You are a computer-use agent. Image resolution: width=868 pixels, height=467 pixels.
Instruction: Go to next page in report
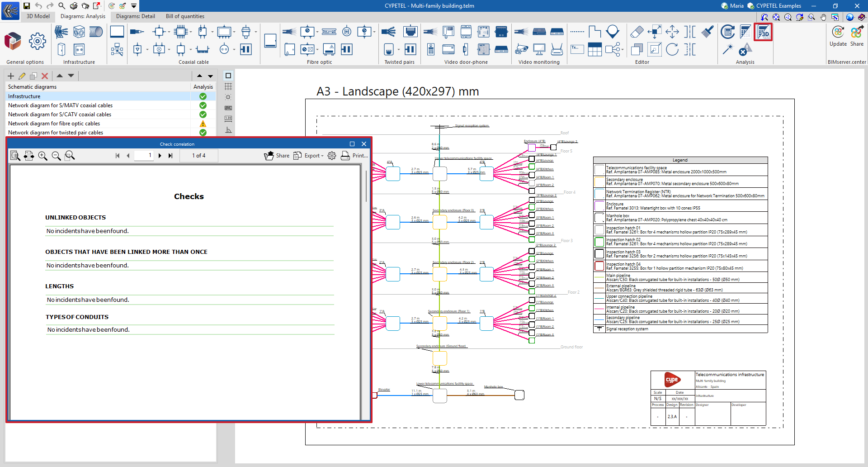click(160, 156)
